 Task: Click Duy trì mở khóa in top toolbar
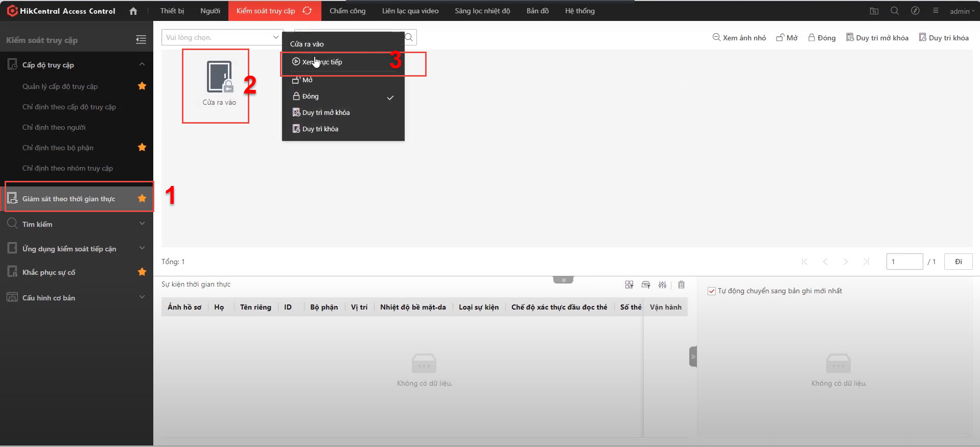(x=877, y=38)
